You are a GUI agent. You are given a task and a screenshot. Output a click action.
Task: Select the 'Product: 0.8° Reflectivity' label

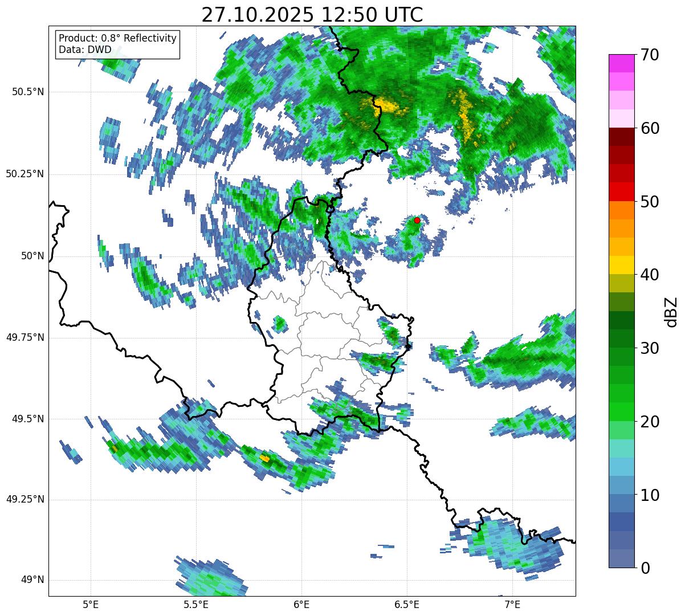pyautogui.click(x=118, y=38)
